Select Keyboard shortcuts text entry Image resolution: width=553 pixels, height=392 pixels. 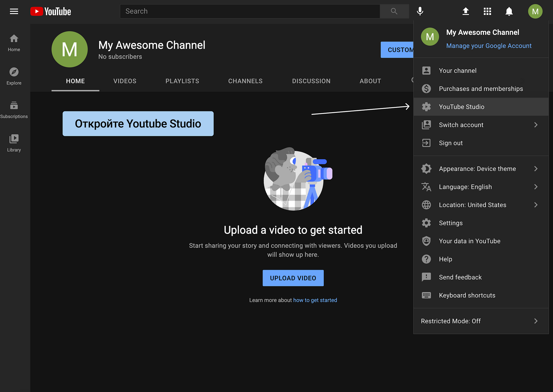point(467,295)
